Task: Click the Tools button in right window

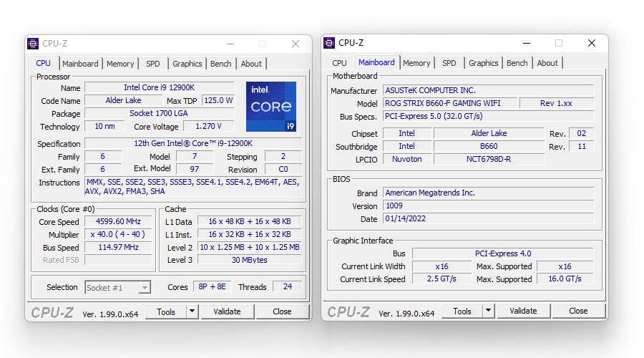Action: [462, 311]
